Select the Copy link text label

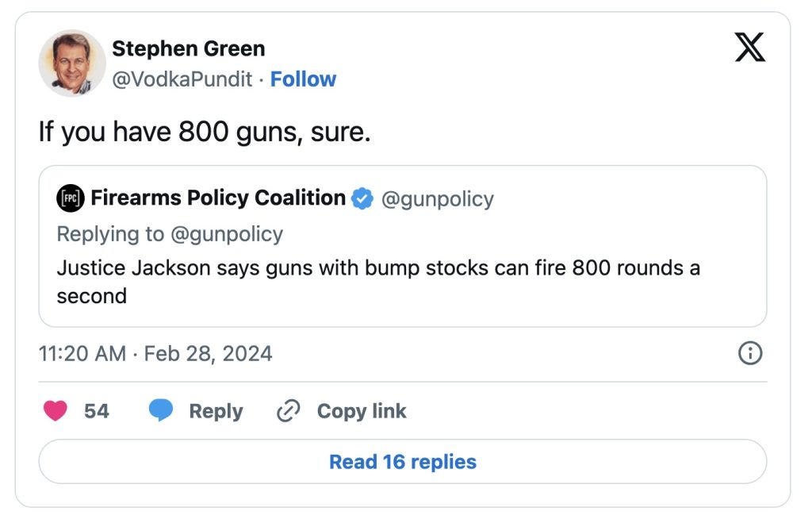[x=362, y=411]
